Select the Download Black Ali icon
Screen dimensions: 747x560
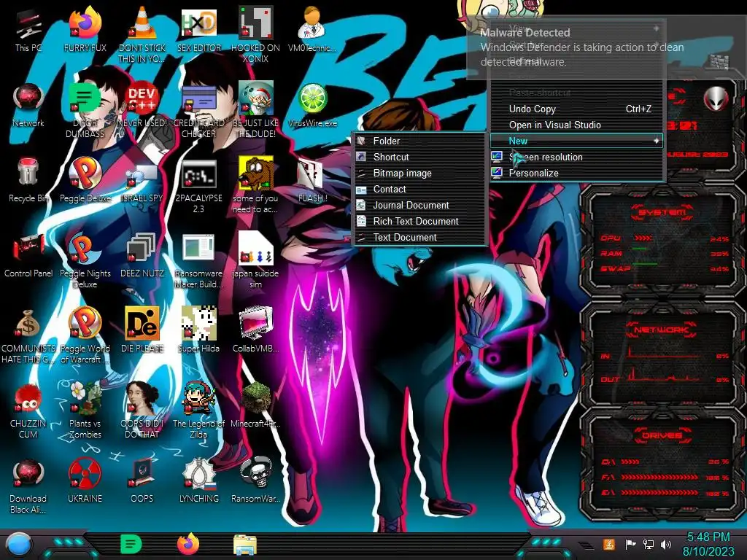pos(28,486)
